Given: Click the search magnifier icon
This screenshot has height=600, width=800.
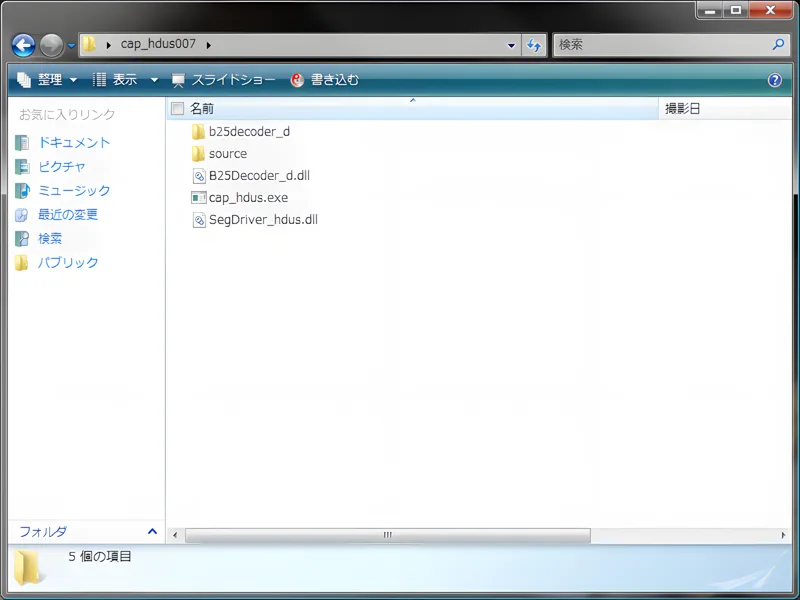Looking at the screenshot, I should (779, 45).
